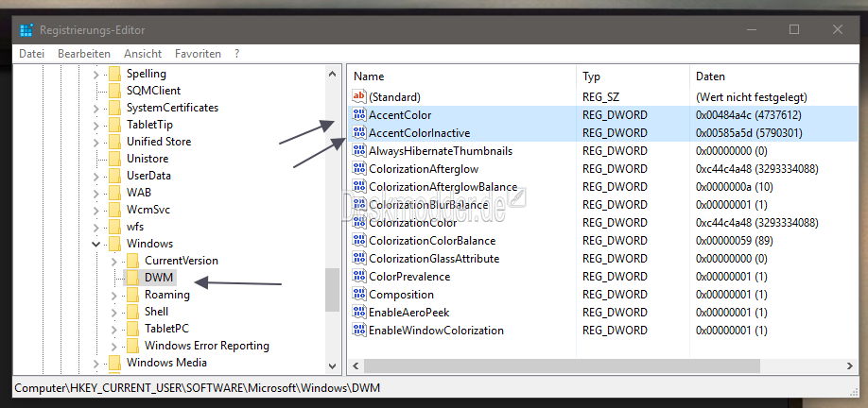This screenshot has height=408, width=868.
Task: Select the Shell key in the tree
Action: click(x=156, y=312)
